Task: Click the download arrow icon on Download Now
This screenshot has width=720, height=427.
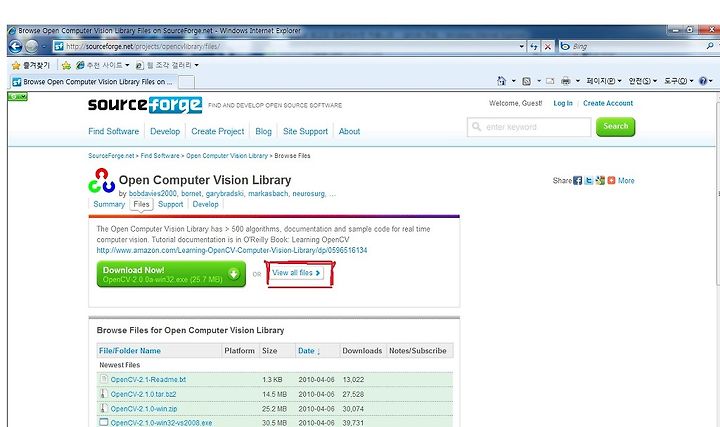Action: pos(234,274)
